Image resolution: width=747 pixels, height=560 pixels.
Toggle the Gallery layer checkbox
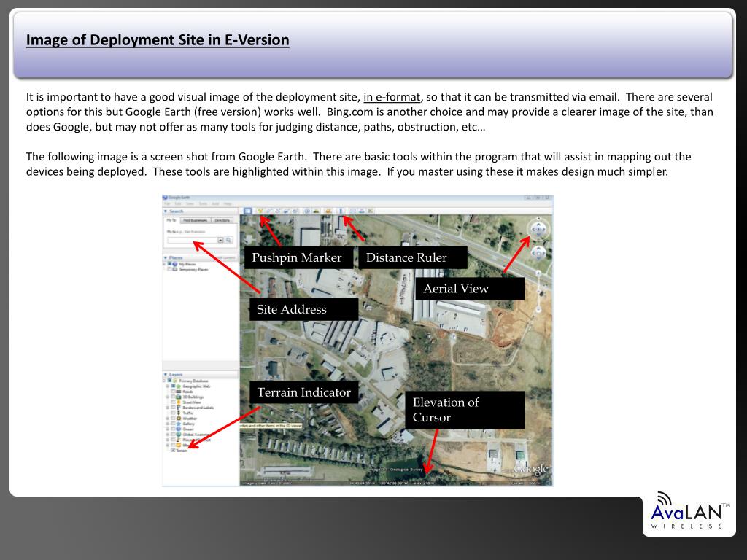click(173, 424)
